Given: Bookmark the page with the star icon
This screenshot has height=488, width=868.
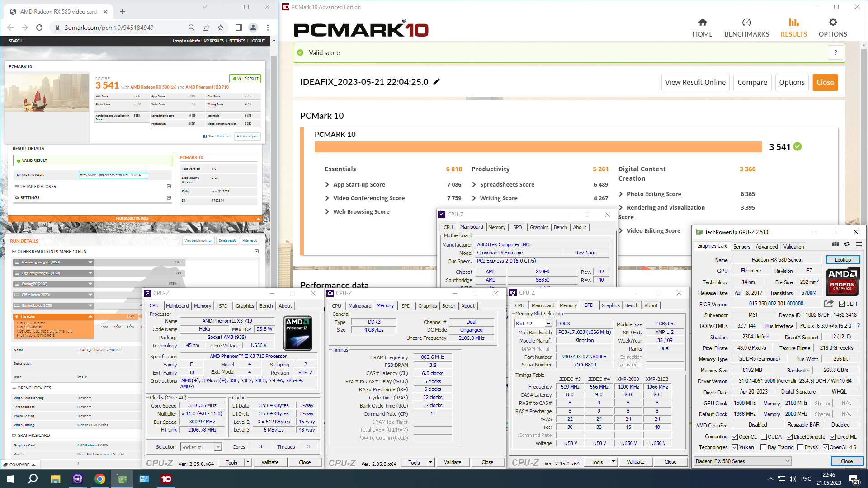Looking at the screenshot, I should (x=221, y=28).
